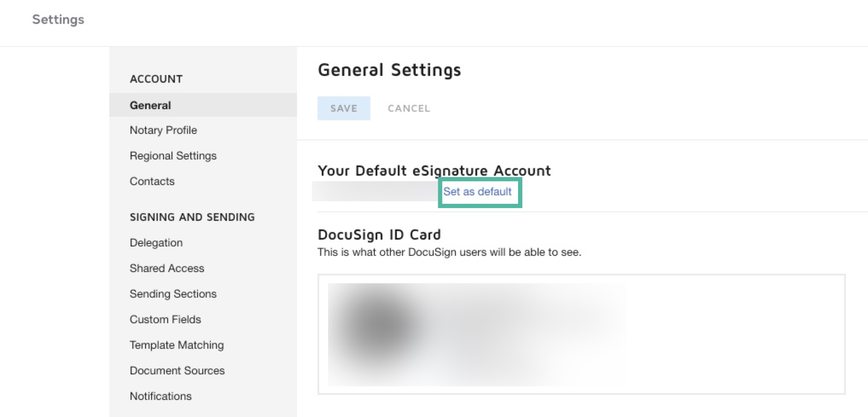Cancel the pending settings changes
Image resolution: width=868 pixels, height=417 pixels.
point(408,108)
